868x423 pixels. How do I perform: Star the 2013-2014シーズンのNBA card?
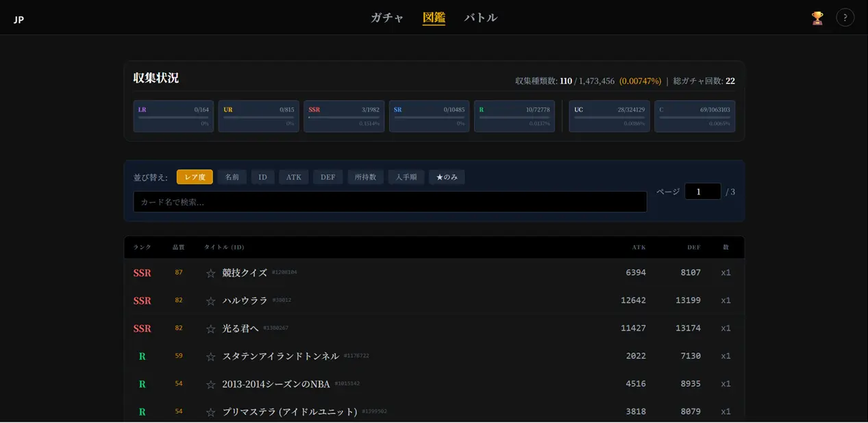pyautogui.click(x=211, y=385)
